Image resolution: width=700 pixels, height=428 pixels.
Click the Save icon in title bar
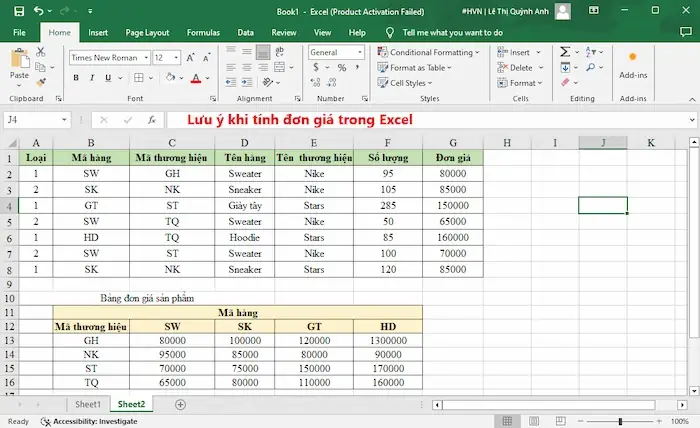[x=19, y=11]
